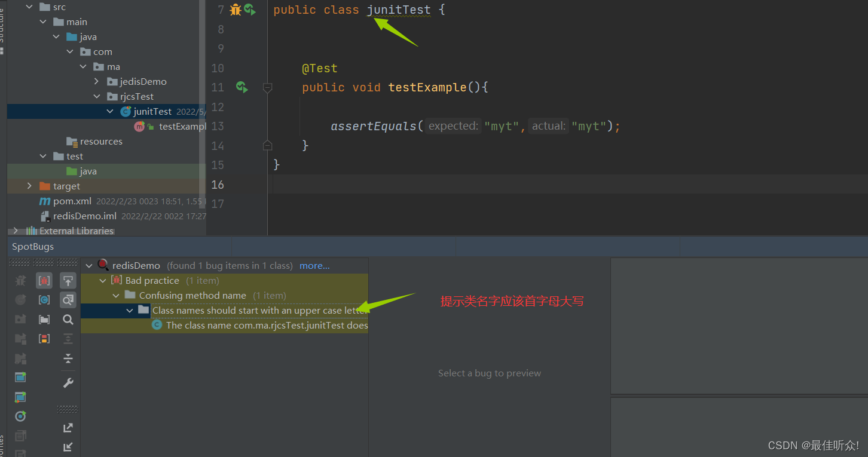Toggle Group by Package icon
868x457 pixels.
coord(44,319)
